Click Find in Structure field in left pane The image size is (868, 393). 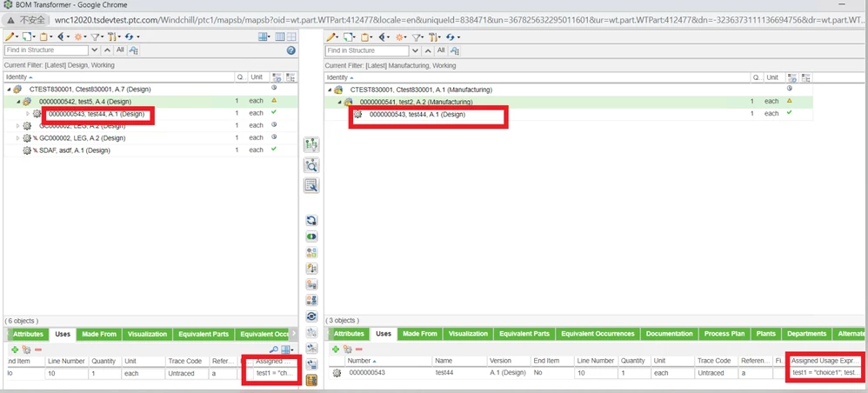click(46, 50)
